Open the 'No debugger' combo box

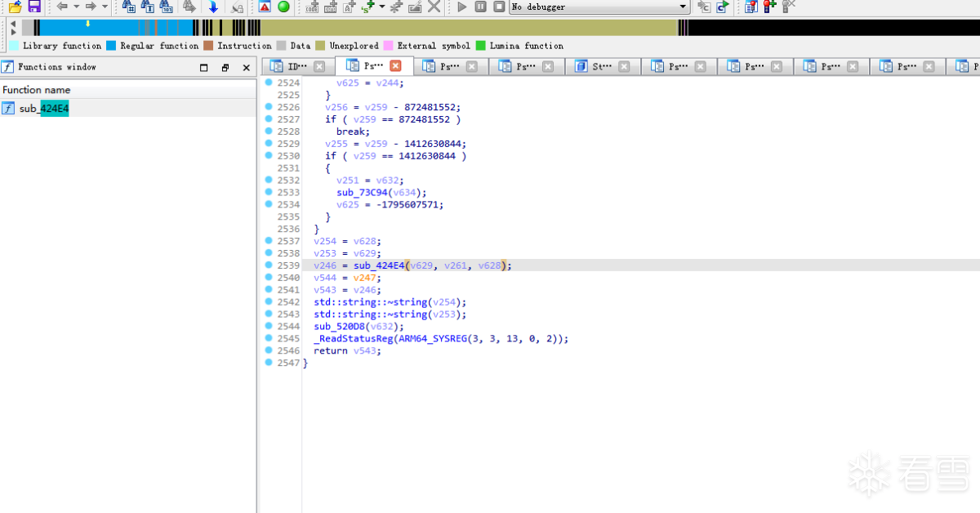click(599, 7)
